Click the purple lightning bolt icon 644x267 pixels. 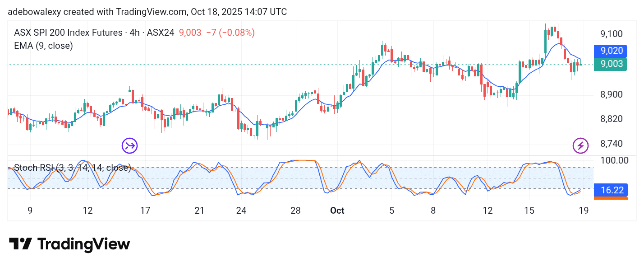coord(580,145)
